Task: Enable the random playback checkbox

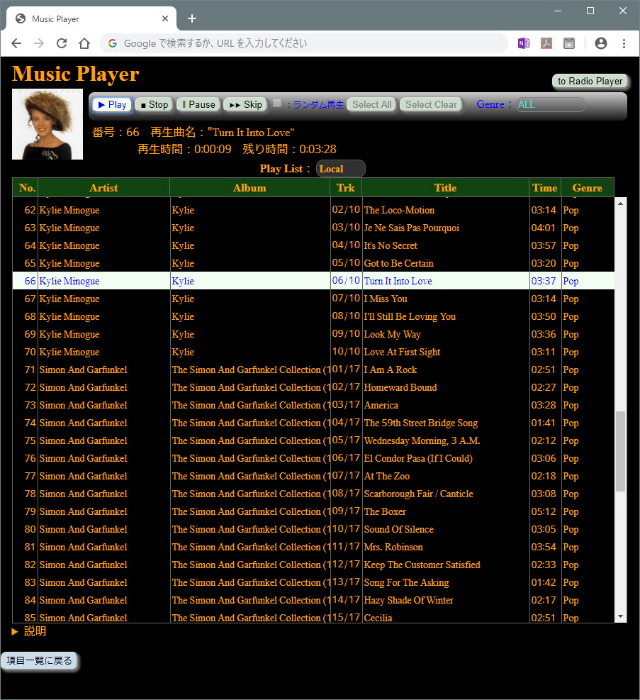Action: coord(277,103)
